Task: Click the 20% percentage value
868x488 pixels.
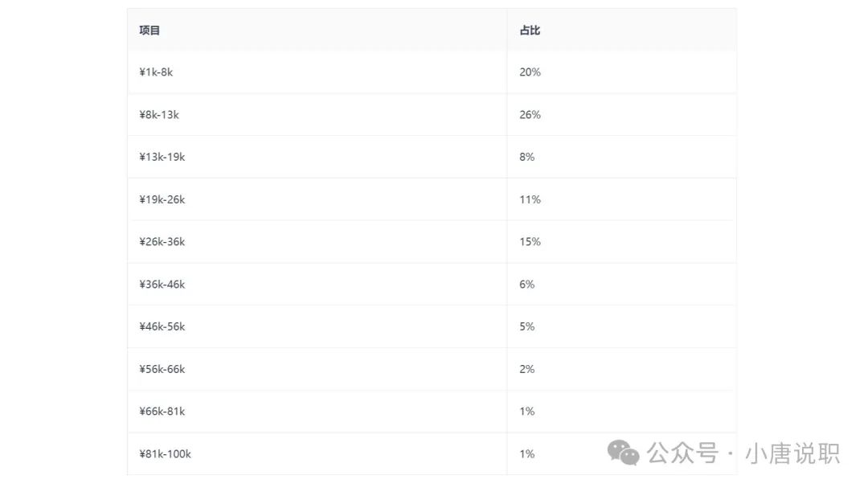Action: 530,72
